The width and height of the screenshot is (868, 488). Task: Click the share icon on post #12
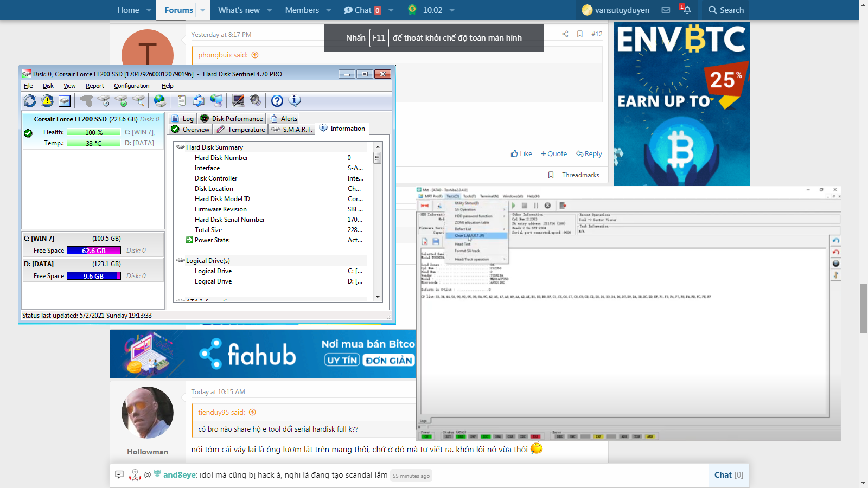(565, 34)
